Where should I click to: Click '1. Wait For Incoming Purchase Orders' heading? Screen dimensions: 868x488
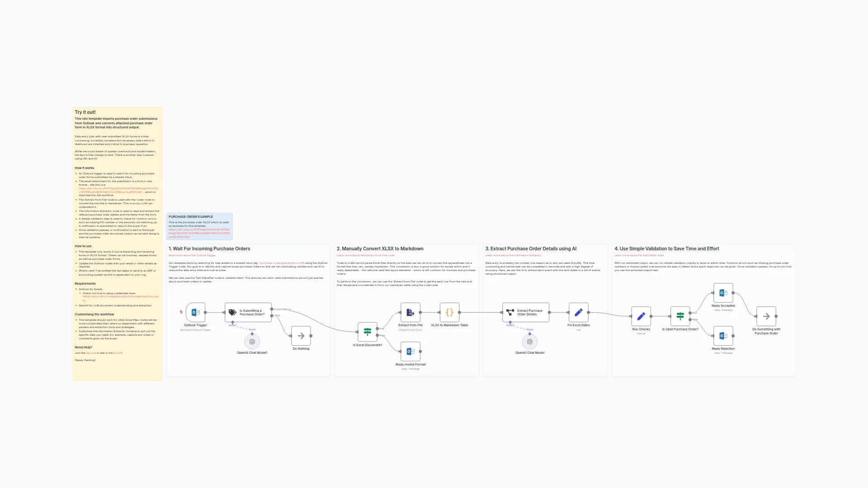click(209, 249)
